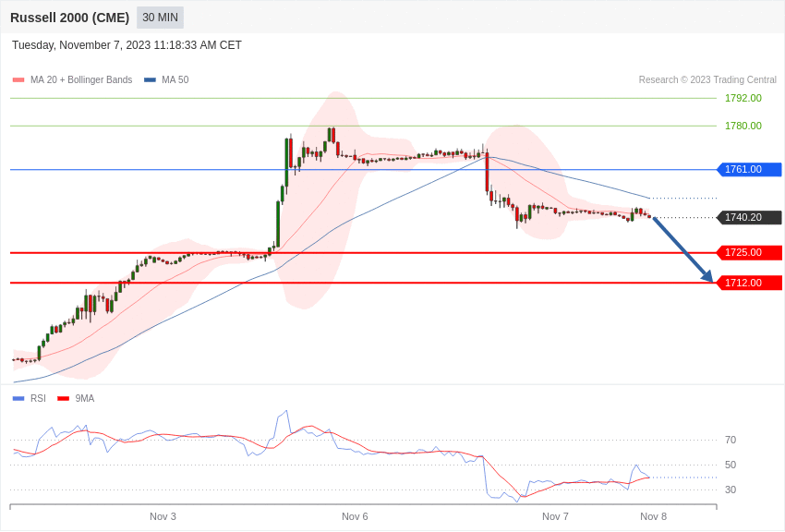
Task: Click the date and time line 'Tuesday, November 7, 2023'
Action: tap(127, 45)
